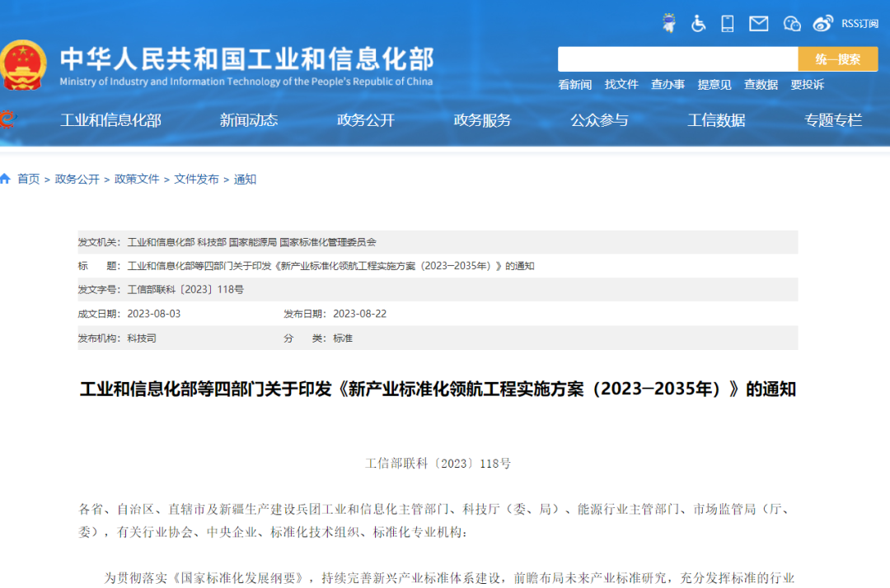
Task: Click the 发布机构 科技司 value
Action: [x=142, y=338]
